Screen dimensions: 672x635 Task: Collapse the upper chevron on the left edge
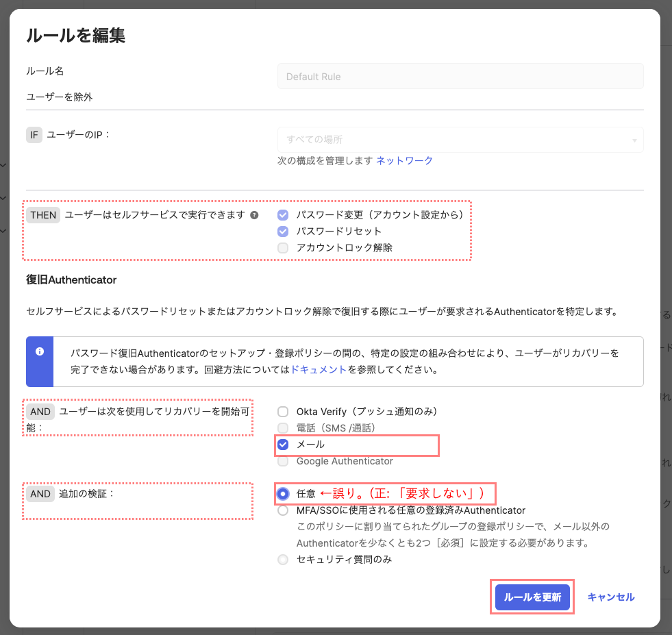tap(2, 165)
